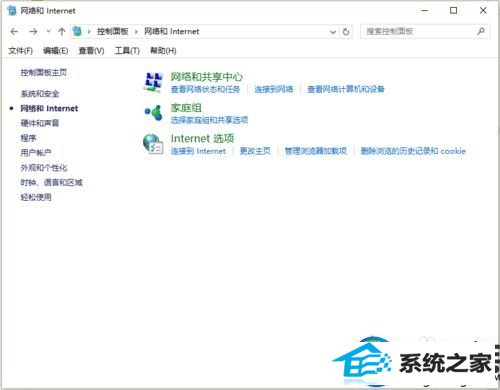Open the 查看(V) menu

pyautogui.click(x=91, y=51)
